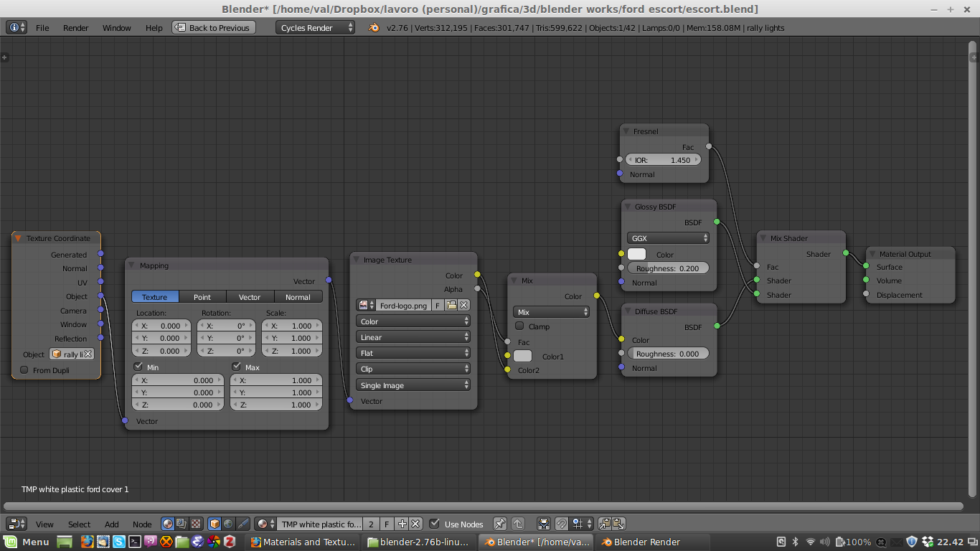Uncheck Max in the Mapping node
980x551 pixels.
[x=237, y=367]
